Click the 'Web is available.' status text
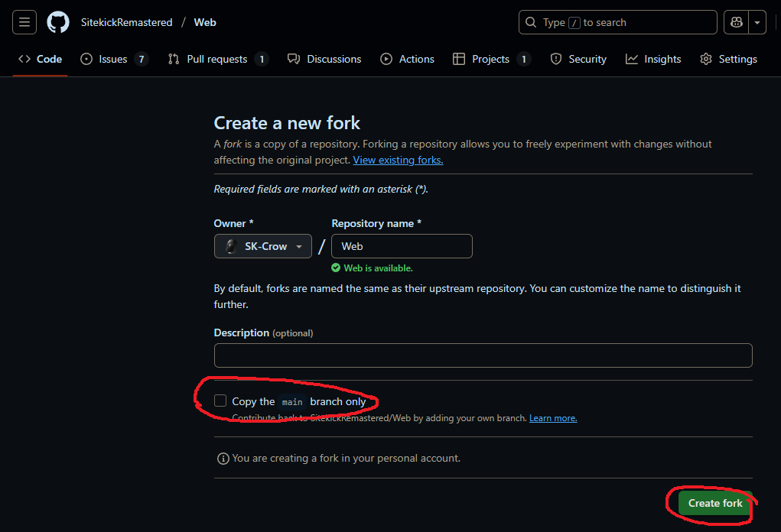 tap(378, 268)
